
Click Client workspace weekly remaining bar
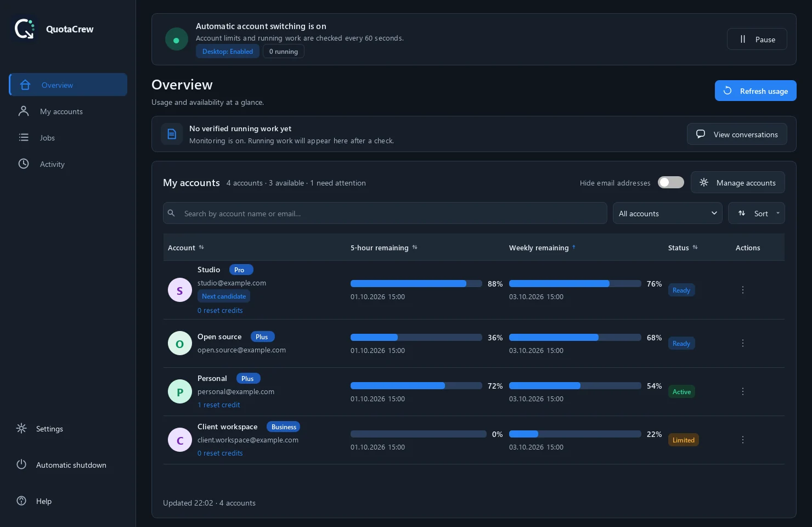pyautogui.click(x=575, y=434)
